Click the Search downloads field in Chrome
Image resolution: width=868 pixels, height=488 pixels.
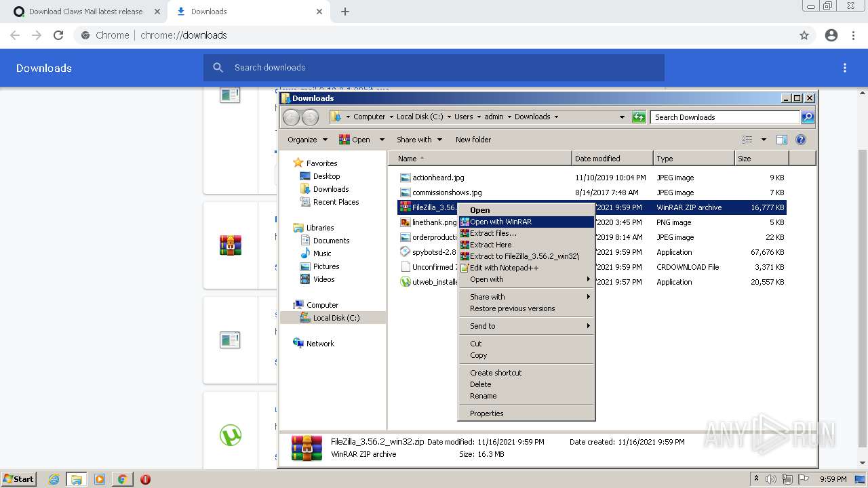[x=434, y=68]
